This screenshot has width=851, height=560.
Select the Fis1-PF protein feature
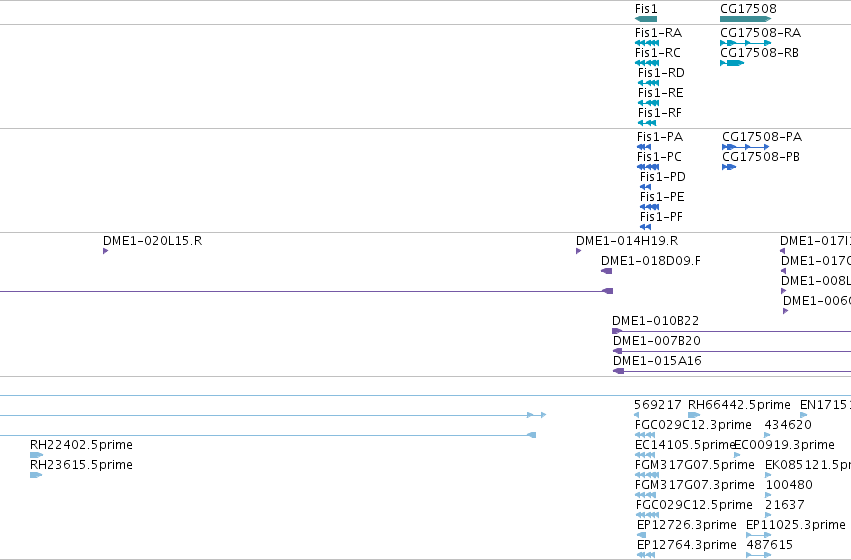(x=661, y=217)
